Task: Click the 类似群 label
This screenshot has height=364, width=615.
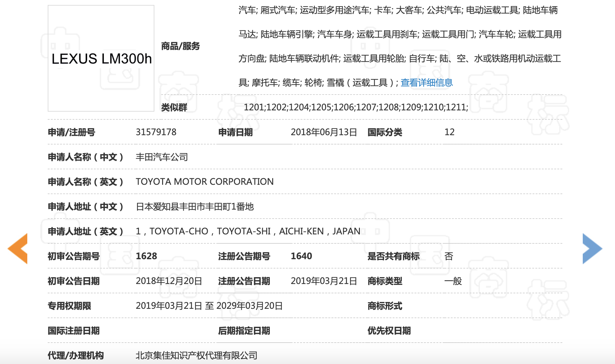Action: [174, 107]
